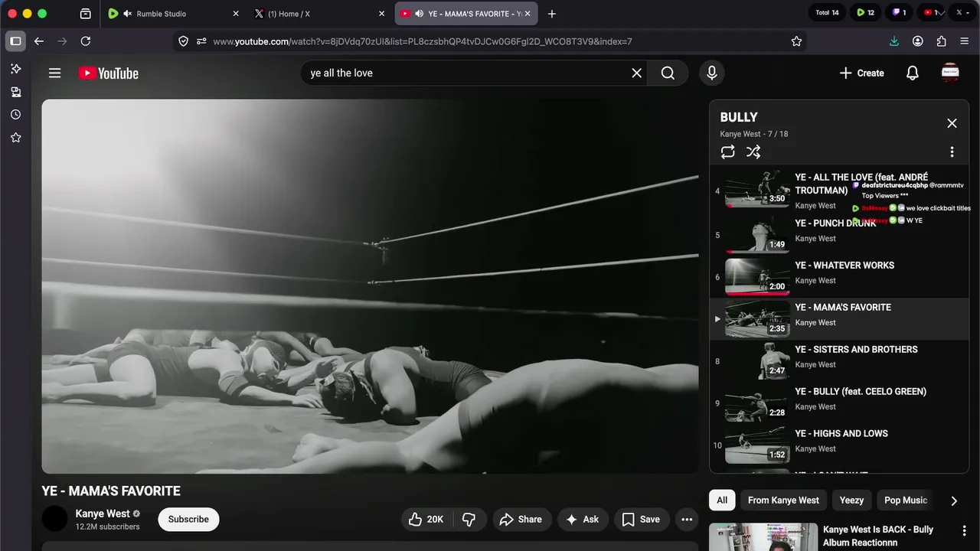980x551 pixels.
Task: Open the Create menu
Action: pyautogui.click(x=861, y=73)
